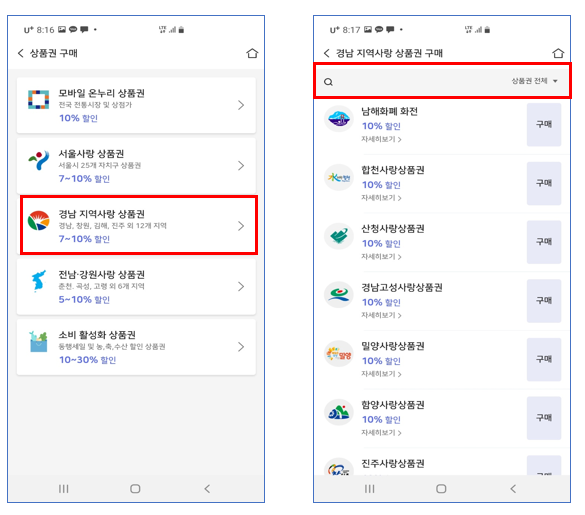The width and height of the screenshot is (585, 515).
Task: Open the 상품권 전체 filter dropdown
Action: [x=534, y=81]
